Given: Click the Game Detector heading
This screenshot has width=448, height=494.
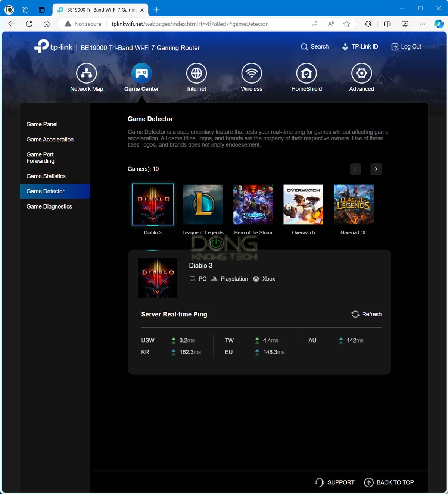Looking at the screenshot, I should pyautogui.click(x=150, y=119).
